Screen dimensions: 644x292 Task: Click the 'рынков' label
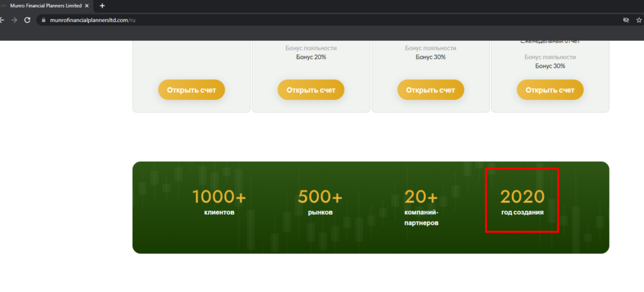[x=320, y=213]
